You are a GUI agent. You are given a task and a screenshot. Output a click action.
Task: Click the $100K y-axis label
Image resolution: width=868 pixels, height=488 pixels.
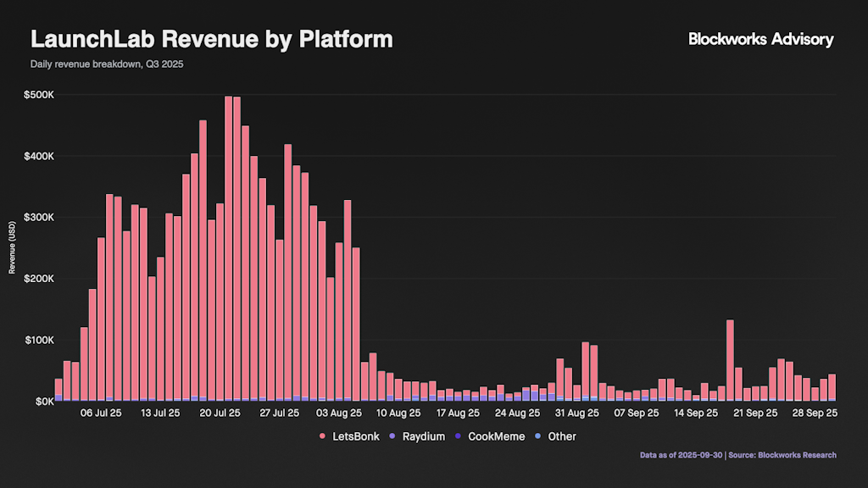click(39, 340)
